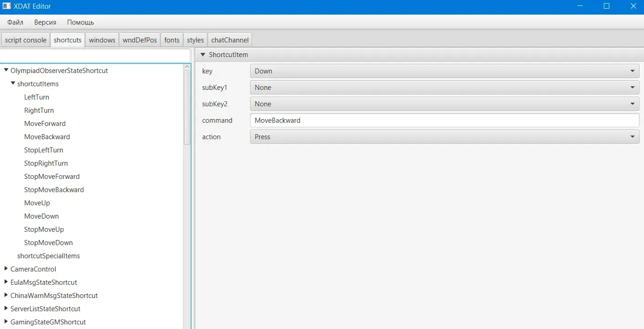The height and width of the screenshot is (329, 644).
Task: Switch to the wndDefPos tab
Action: coord(140,40)
